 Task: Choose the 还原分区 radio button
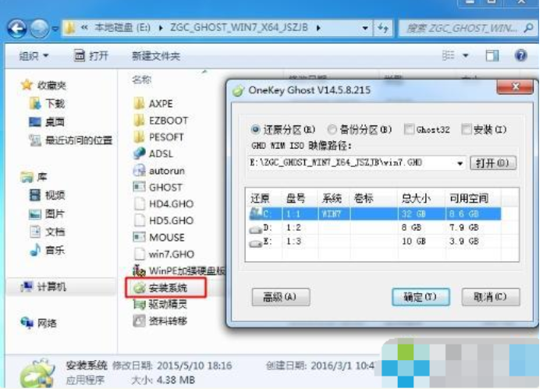coord(256,129)
